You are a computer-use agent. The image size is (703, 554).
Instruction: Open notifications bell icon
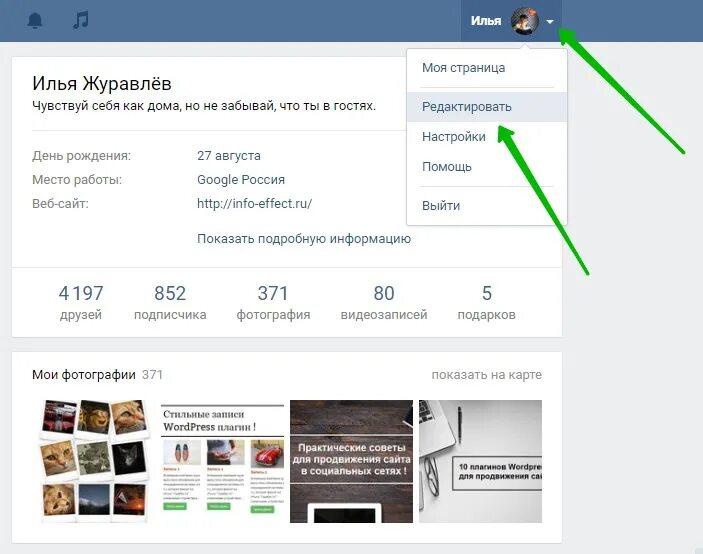pyautogui.click(x=35, y=21)
